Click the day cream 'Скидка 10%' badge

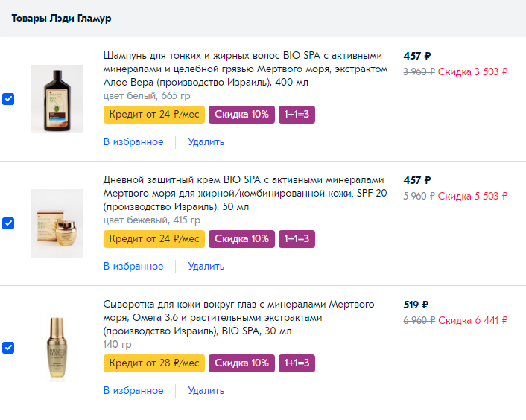point(241,239)
